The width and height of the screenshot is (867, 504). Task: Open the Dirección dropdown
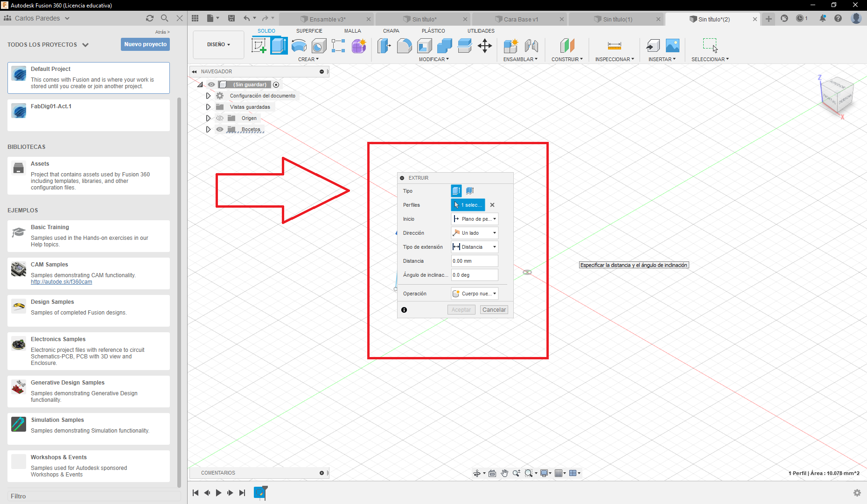pyautogui.click(x=475, y=233)
